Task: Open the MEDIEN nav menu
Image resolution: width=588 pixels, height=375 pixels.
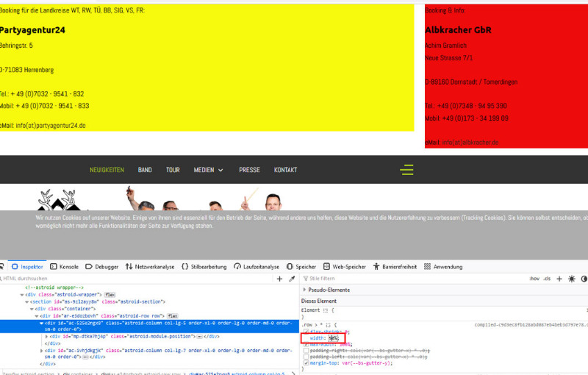Action: click(209, 170)
